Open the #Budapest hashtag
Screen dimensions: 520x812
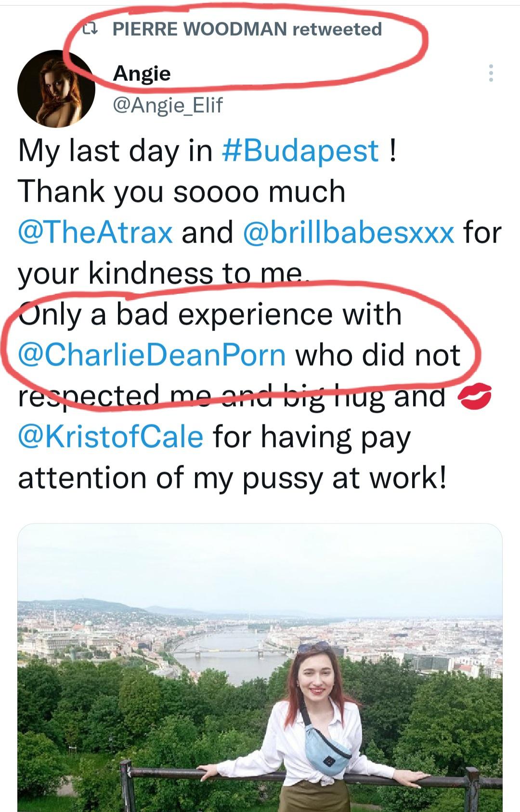(x=300, y=151)
